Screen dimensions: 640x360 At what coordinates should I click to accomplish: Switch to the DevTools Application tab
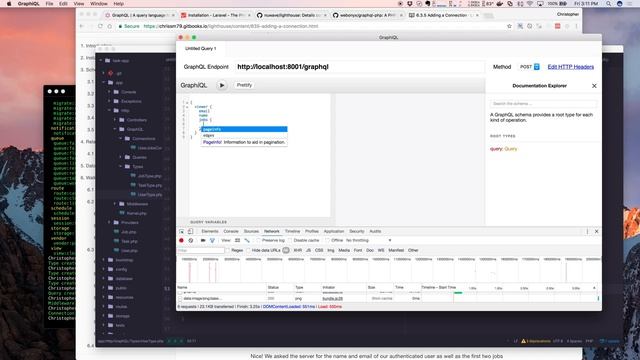[x=334, y=231]
